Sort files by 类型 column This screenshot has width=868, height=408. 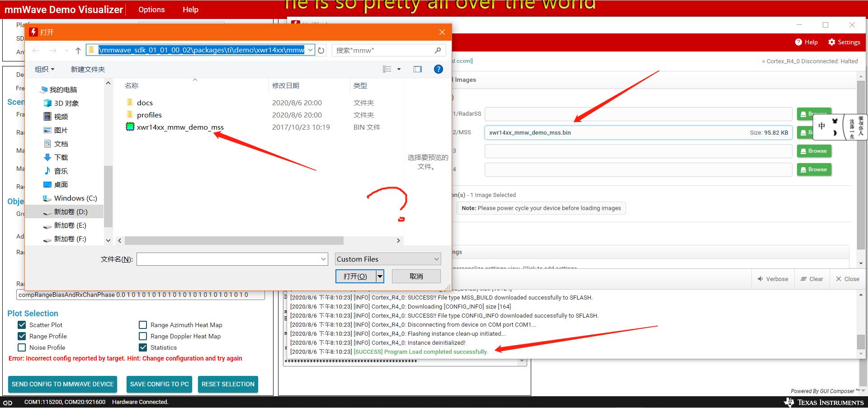click(x=360, y=85)
